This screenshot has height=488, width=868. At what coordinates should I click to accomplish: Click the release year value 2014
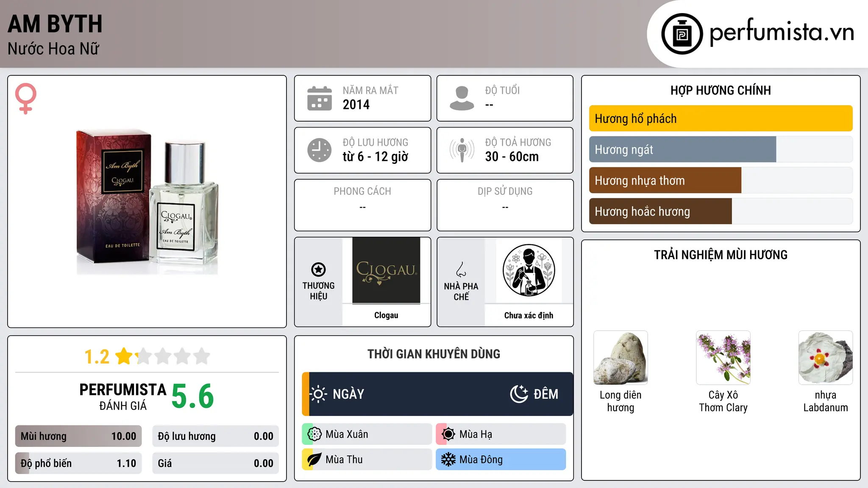click(356, 105)
